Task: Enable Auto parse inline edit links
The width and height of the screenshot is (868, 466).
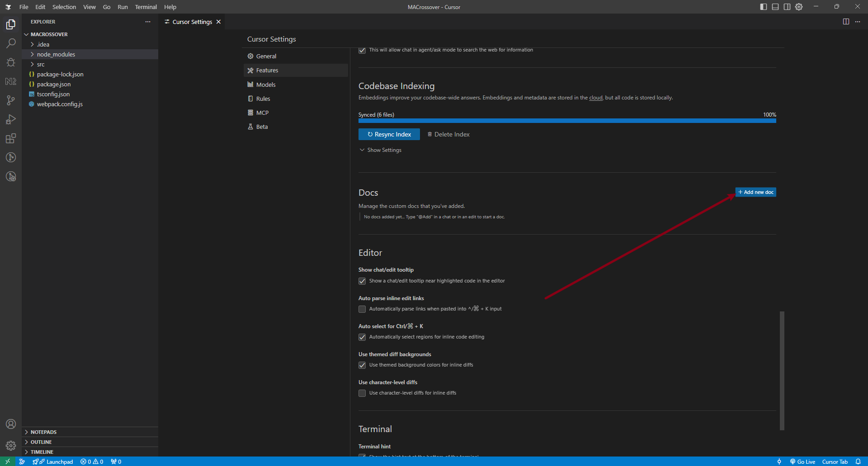Action: point(362,309)
